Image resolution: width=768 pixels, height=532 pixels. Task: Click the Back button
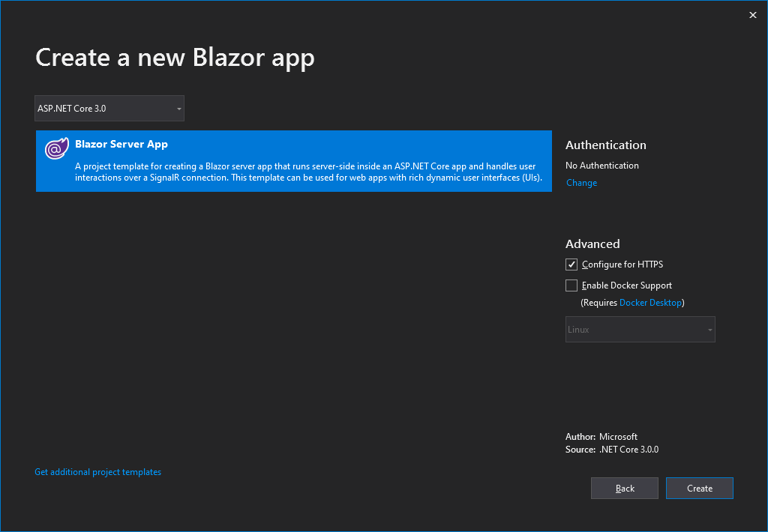pos(625,488)
